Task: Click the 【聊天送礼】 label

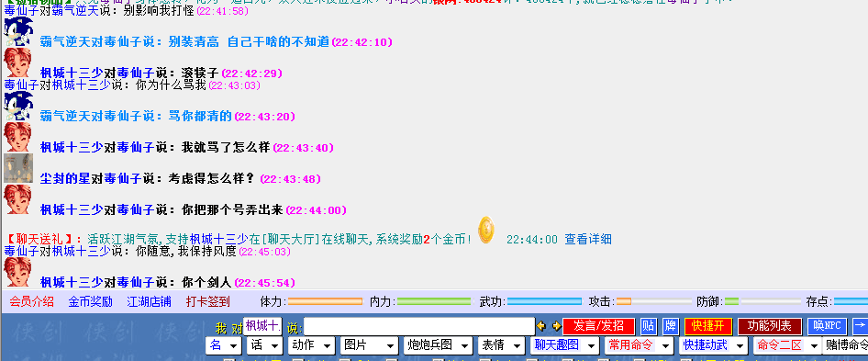Action: coord(39,240)
